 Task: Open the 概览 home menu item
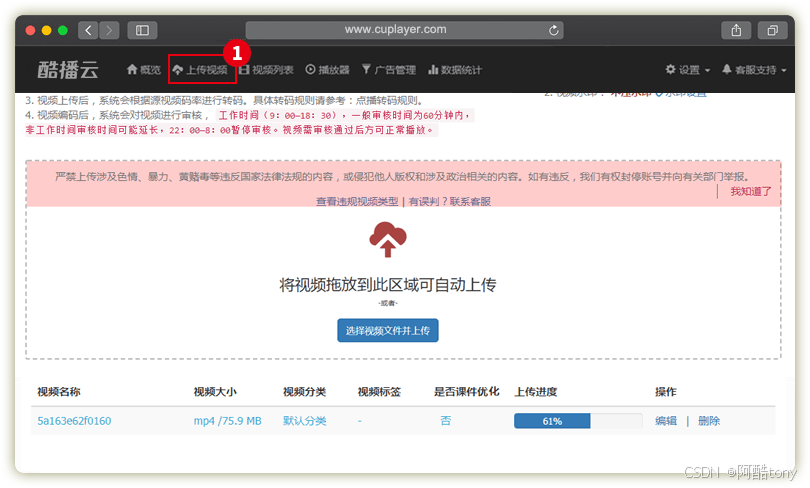(144, 70)
